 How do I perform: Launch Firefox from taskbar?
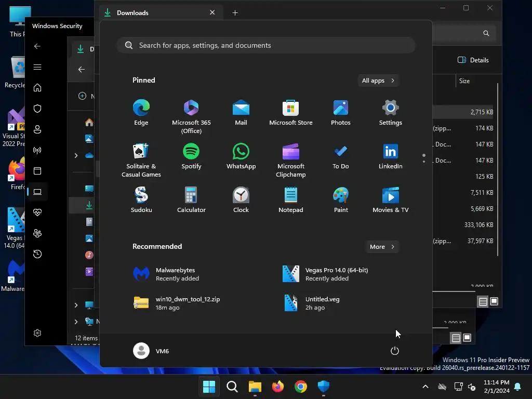click(x=278, y=387)
